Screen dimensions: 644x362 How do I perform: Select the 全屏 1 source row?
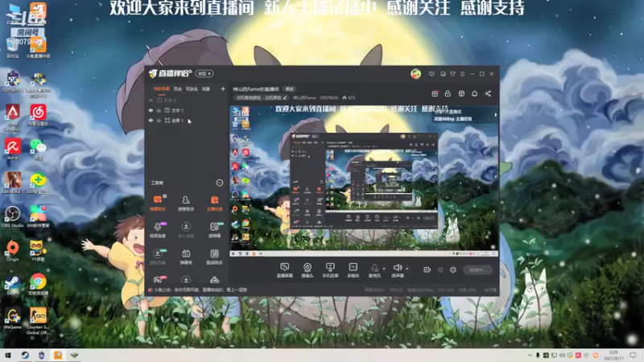tap(186, 121)
